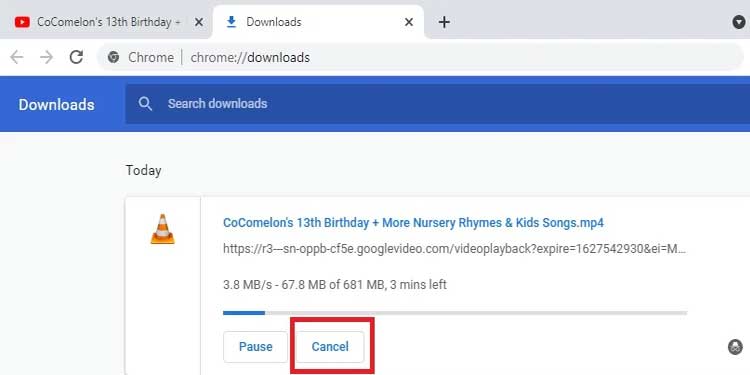Select the Downloads tab
This screenshot has height=375, width=750.
point(318,22)
